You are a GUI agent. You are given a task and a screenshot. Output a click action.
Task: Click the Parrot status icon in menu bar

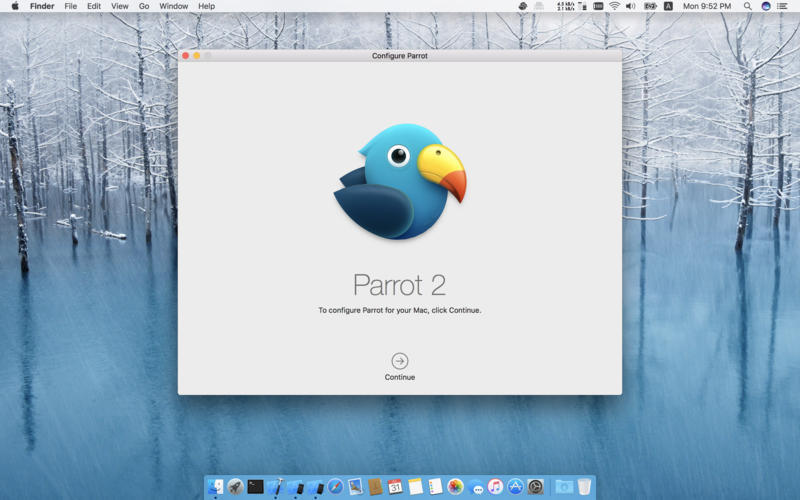(x=522, y=6)
